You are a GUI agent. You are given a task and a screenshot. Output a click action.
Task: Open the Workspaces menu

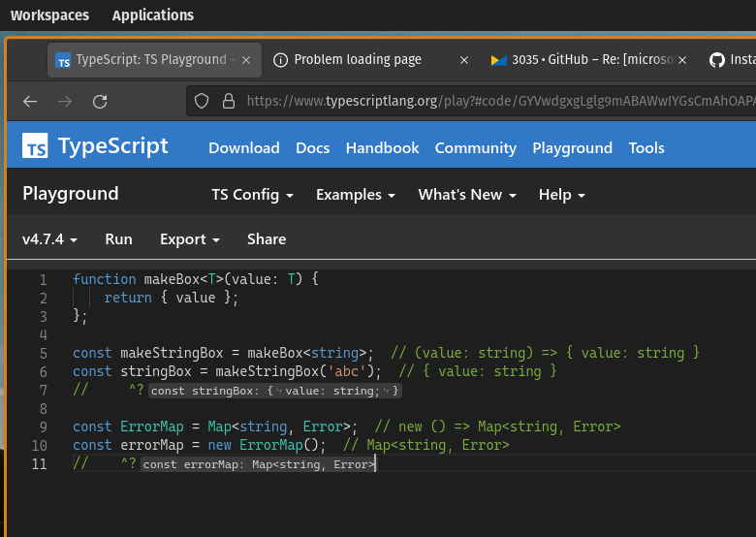click(x=49, y=16)
